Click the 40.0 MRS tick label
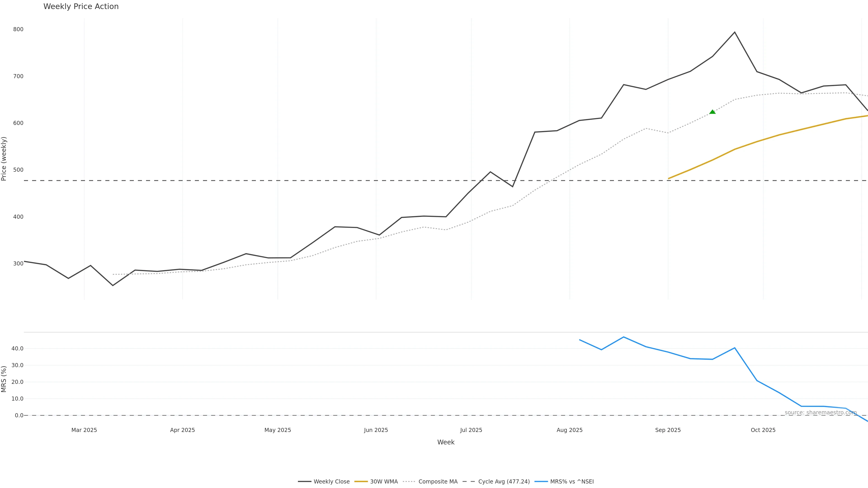Screen dimensions: 868x488 coord(17,349)
